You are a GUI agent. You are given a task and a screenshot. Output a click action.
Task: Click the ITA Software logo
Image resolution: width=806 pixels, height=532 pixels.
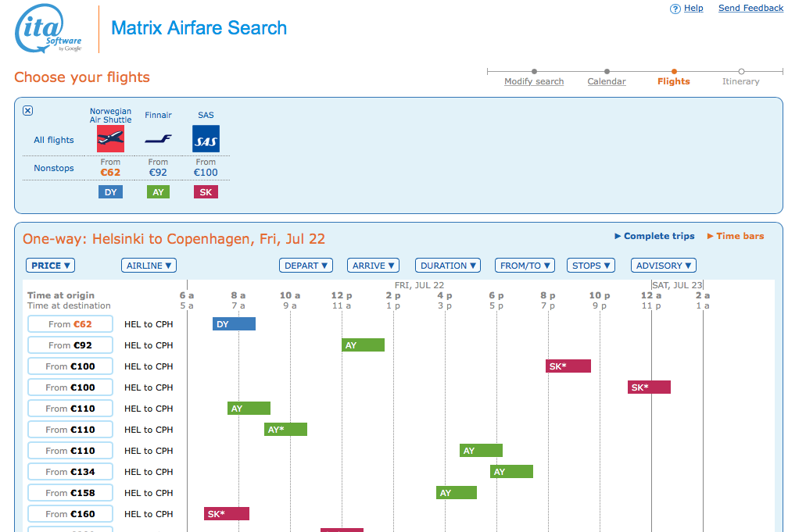click(x=48, y=30)
